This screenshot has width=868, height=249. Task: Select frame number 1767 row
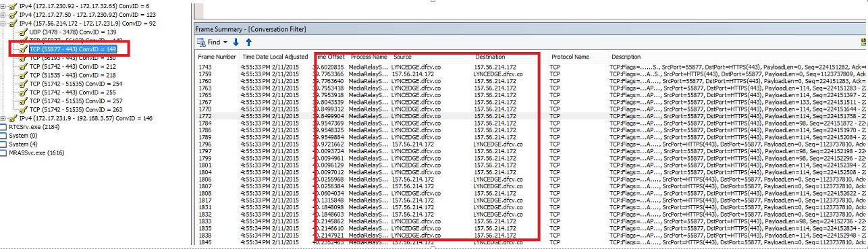531,101
